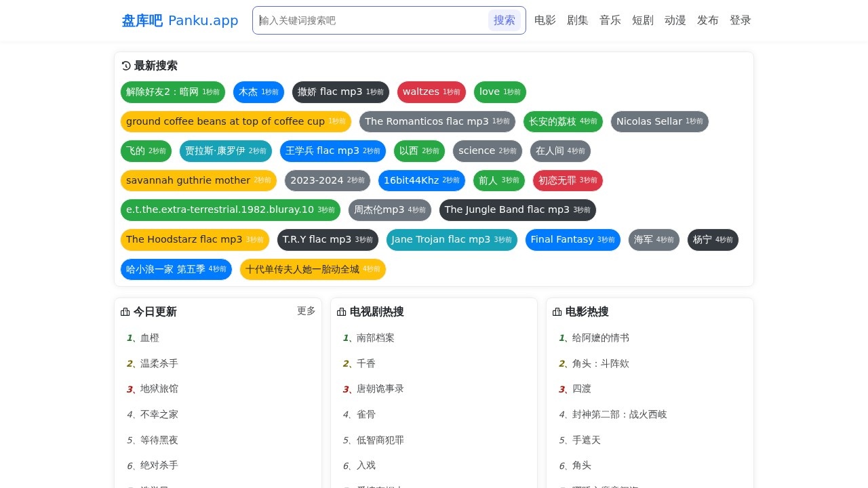Select the 2023-2024 tag
The width and height of the screenshot is (868, 488).
[328, 181]
